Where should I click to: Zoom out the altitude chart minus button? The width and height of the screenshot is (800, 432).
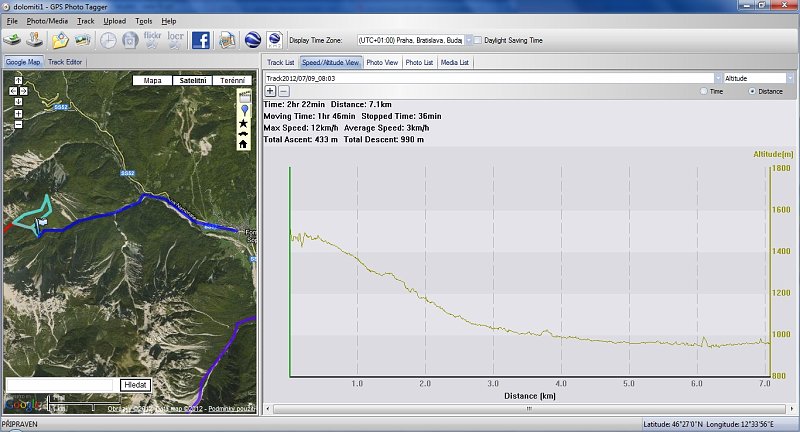pos(284,91)
